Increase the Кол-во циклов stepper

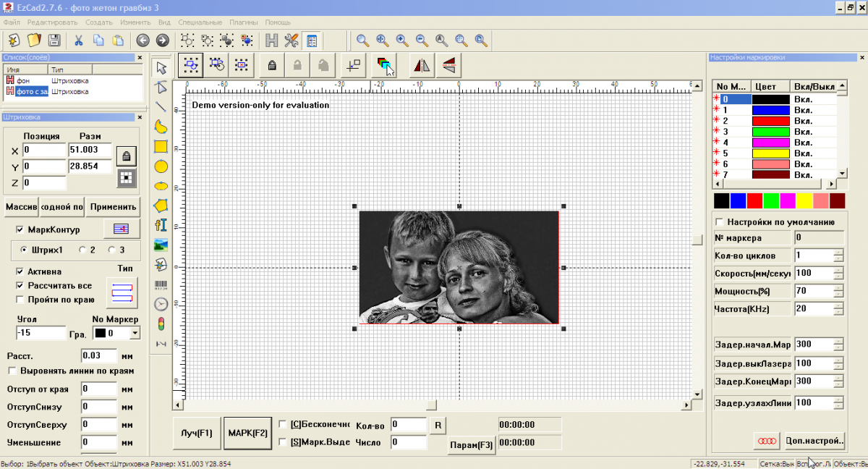click(838, 252)
